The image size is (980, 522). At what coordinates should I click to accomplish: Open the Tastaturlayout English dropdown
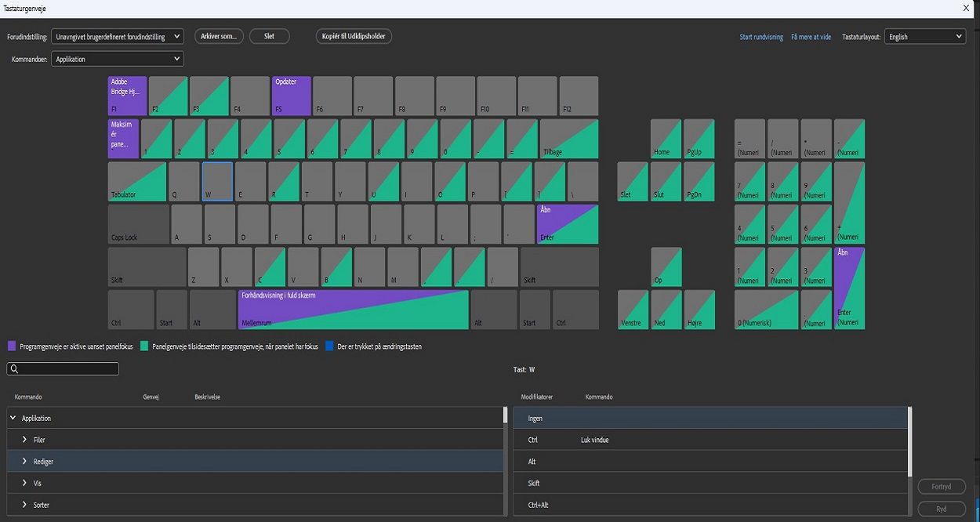[925, 37]
